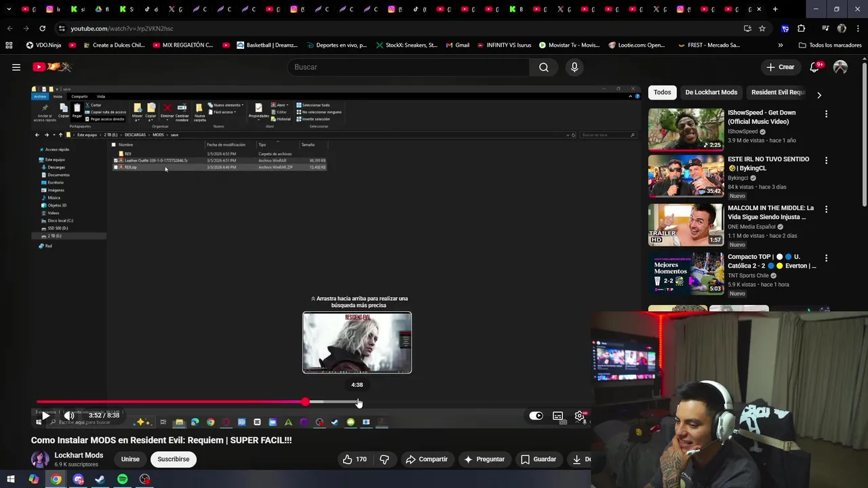This screenshot has width=868, height=488.
Task: Open player settings gear
Action: [580, 415]
